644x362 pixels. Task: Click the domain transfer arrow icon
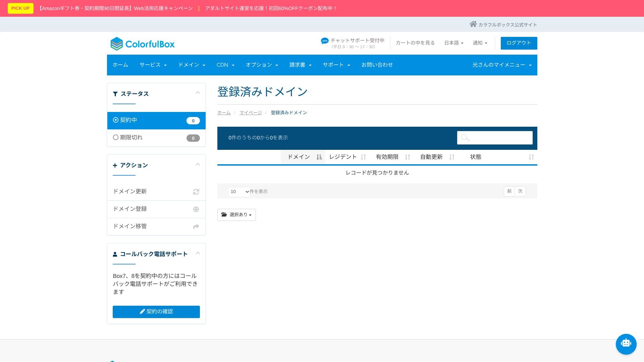pyautogui.click(x=196, y=227)
